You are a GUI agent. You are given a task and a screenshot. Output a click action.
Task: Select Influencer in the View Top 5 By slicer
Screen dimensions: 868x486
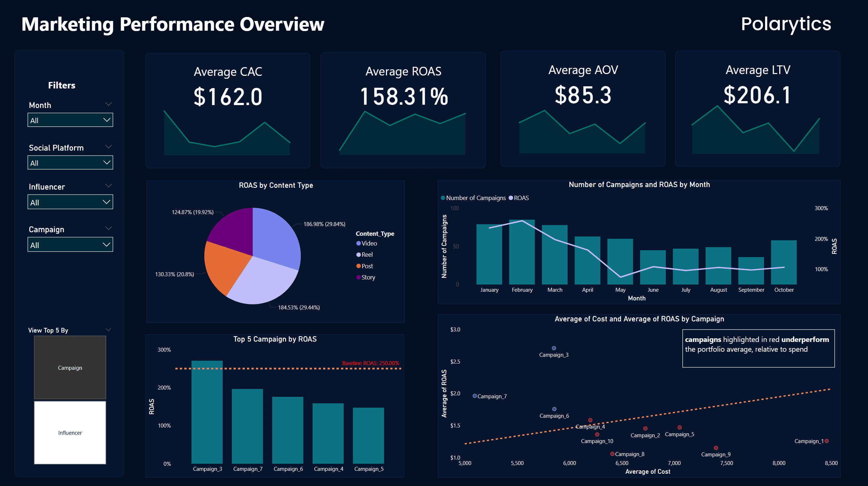[69, 432]
